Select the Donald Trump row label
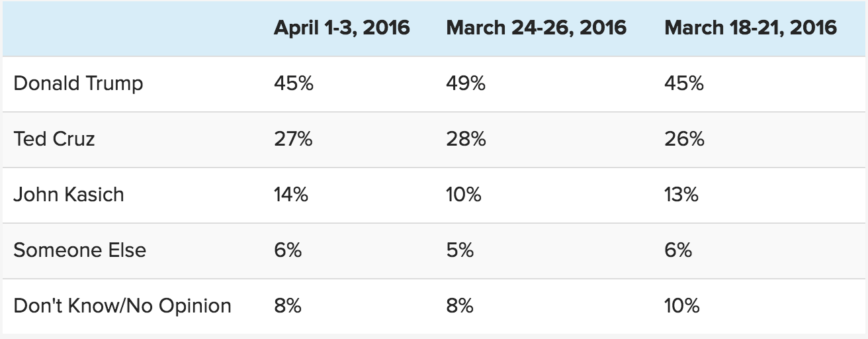This screenshot has height=339, width=868. [78, 83]
